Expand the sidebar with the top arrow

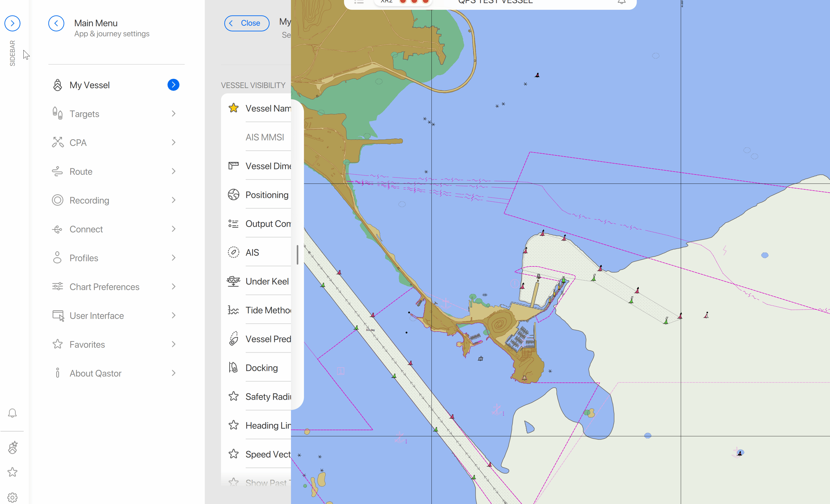tap(12, 23)
